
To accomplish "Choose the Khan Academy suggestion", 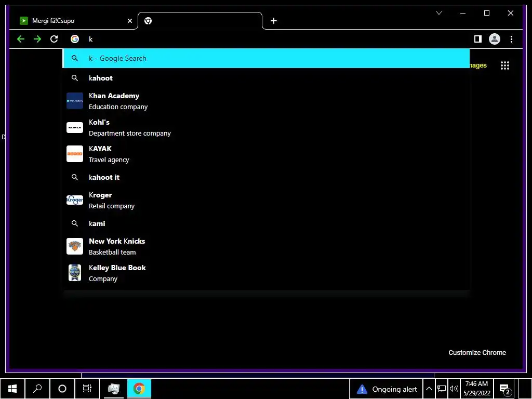I will click(267, 101).
